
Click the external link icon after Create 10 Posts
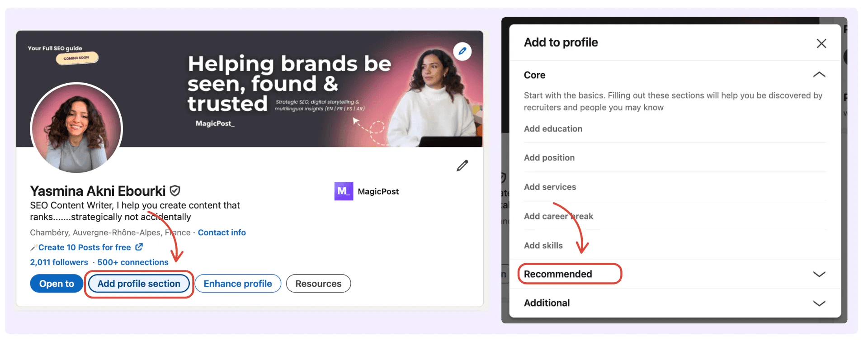pyautogui.click(x=139, y=247)
